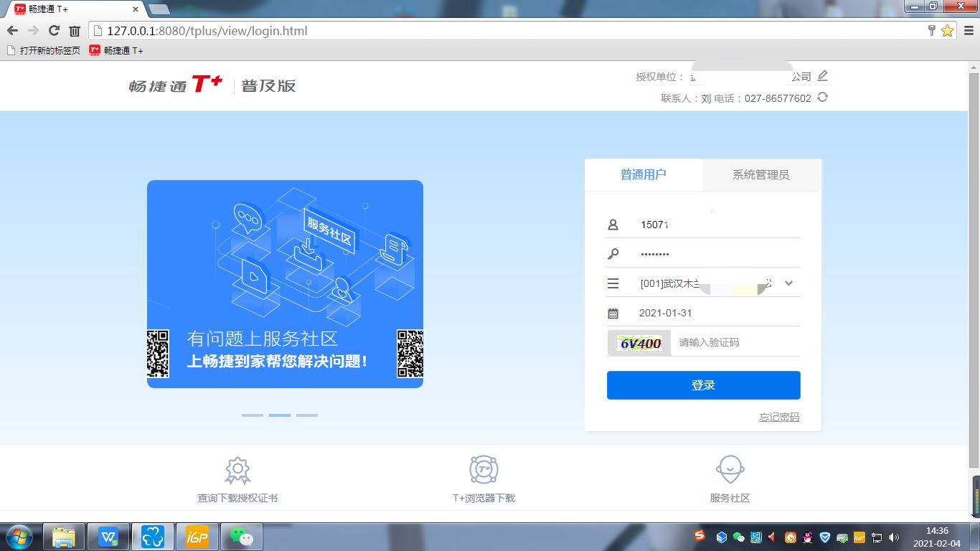The height and width of the screenshot is (551, 980).
Task: Click the blue shield security tray icon
Action: pyautogui.click(x=825, y=537)
